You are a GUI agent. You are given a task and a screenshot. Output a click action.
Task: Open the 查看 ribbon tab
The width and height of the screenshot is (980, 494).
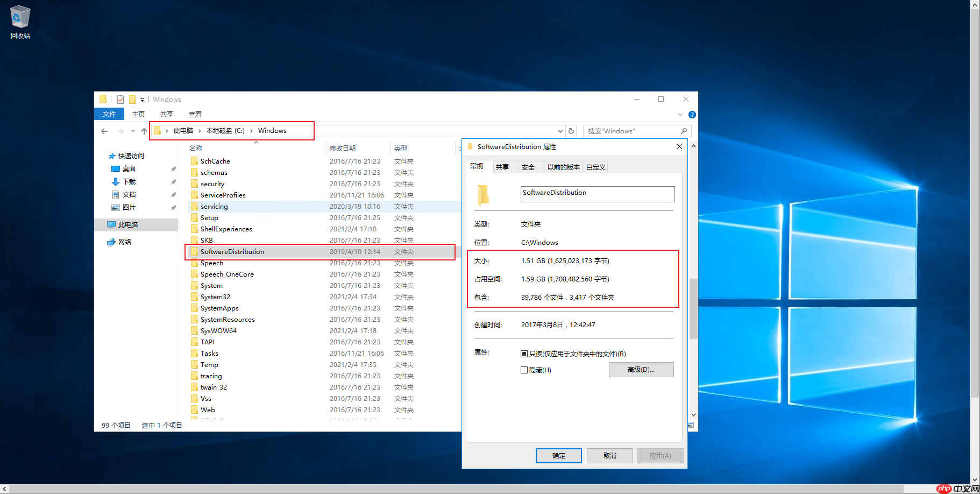tap(195, 114)
